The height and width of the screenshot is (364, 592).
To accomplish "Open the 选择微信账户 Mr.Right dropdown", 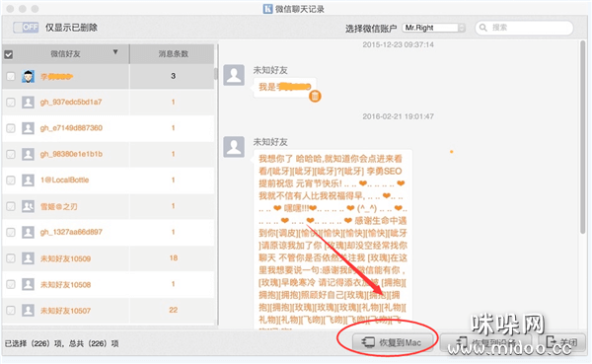I will coord(433,28).
